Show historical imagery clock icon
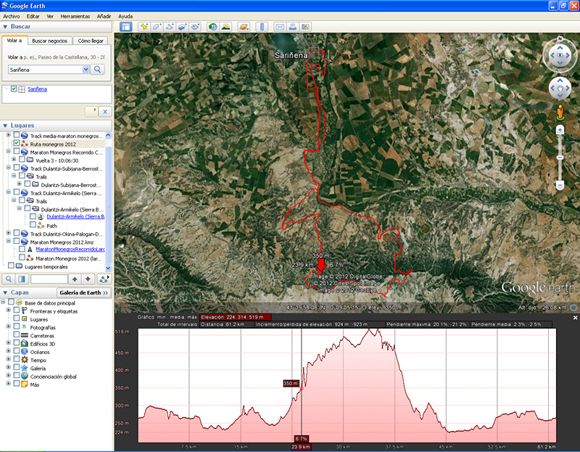Viewport: 580px width, 452px height. click(x=213, y=27)
